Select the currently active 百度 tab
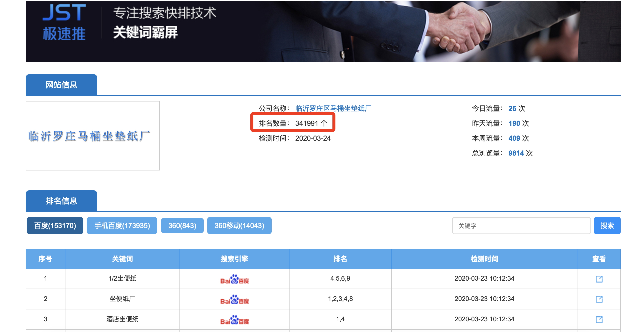 [x=55, y=225]
